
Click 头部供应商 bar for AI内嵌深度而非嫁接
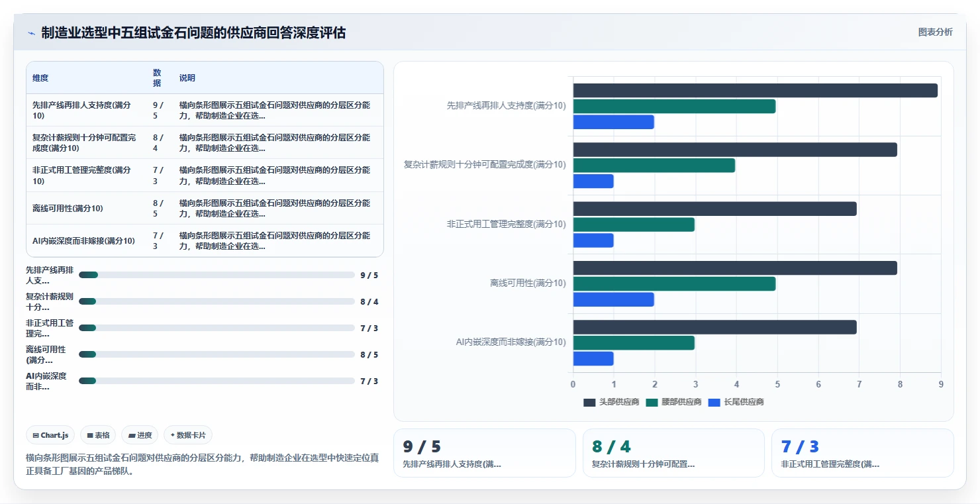click(715, 327)
